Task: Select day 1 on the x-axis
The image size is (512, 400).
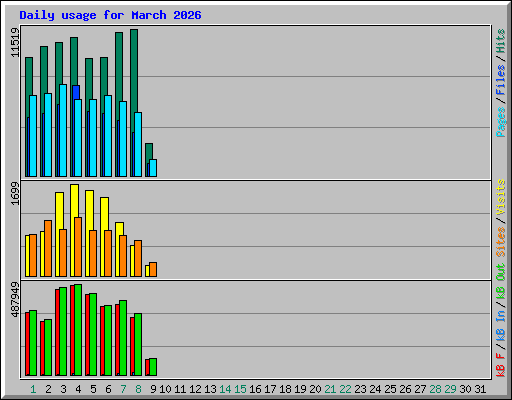Action: [33, 389]
